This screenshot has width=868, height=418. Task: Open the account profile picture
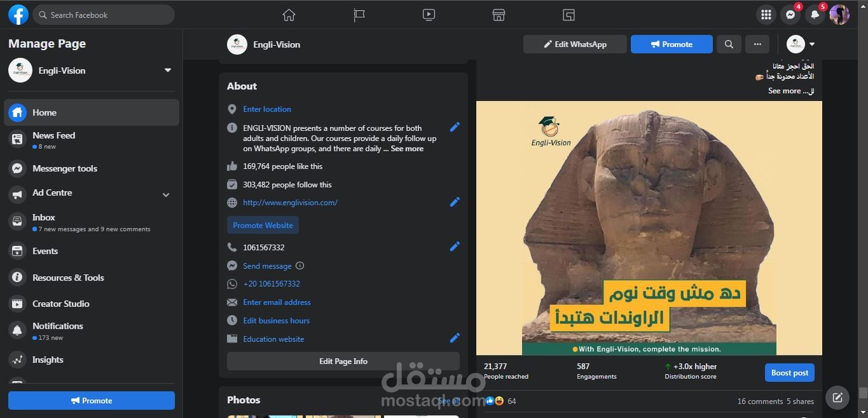pos(839,15)
